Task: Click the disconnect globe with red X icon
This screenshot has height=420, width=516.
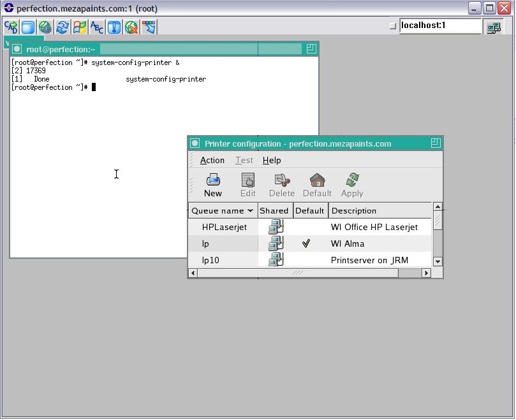Action: pyautogui.click(x=131, y=27)
